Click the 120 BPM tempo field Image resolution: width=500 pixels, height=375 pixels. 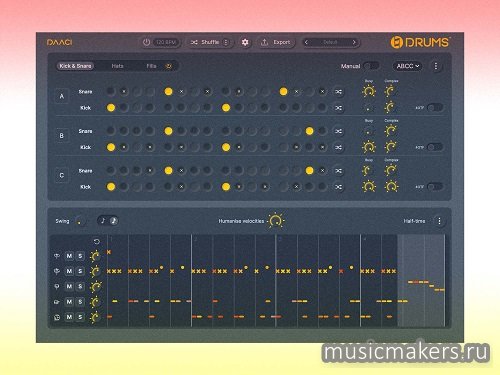click(166, 42)
